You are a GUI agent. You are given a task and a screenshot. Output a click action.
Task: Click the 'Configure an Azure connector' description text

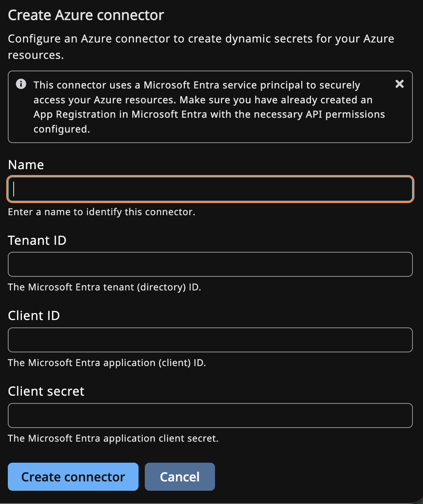pos(201,47)
